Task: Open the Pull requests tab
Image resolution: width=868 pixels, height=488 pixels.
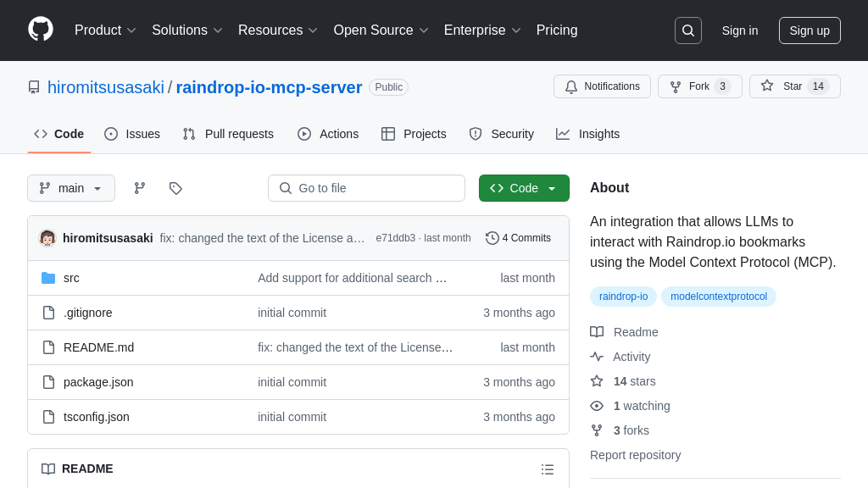Action: [228, 134]
